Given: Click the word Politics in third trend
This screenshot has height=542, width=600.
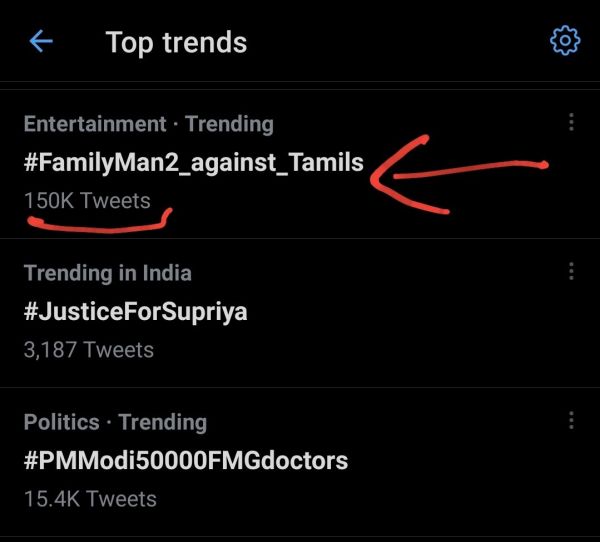Looking at the screenshot, I should (x=62, y=422).
